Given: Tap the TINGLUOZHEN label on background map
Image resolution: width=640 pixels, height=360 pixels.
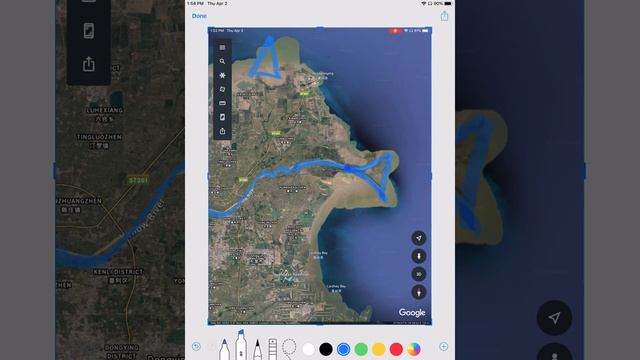Looking at the screenshot, I should (x=99, y=137).
